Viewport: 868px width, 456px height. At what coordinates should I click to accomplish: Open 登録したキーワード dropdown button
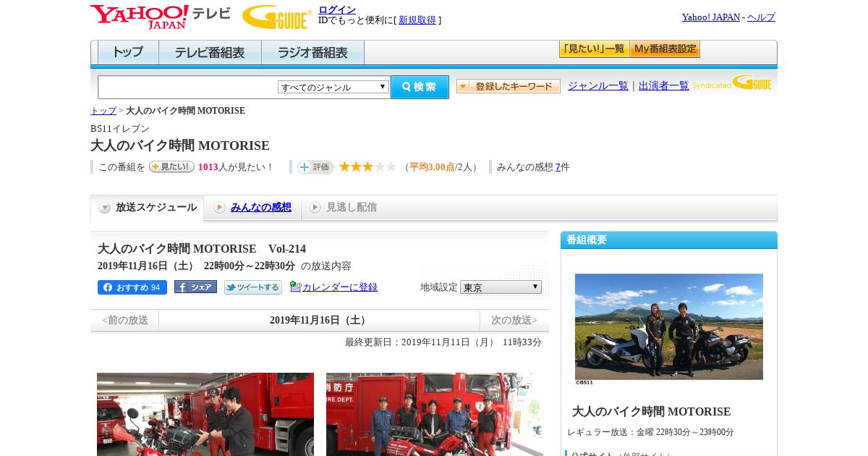[509, 86]
